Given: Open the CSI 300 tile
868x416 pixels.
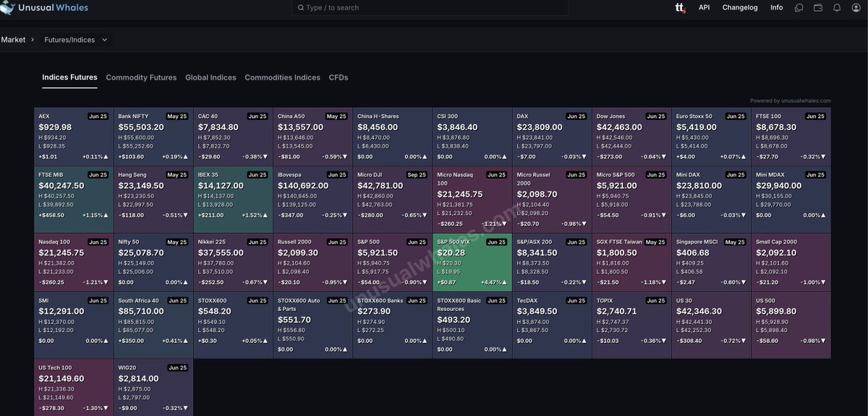Looking at the screenshot, I should coord(472,137).
